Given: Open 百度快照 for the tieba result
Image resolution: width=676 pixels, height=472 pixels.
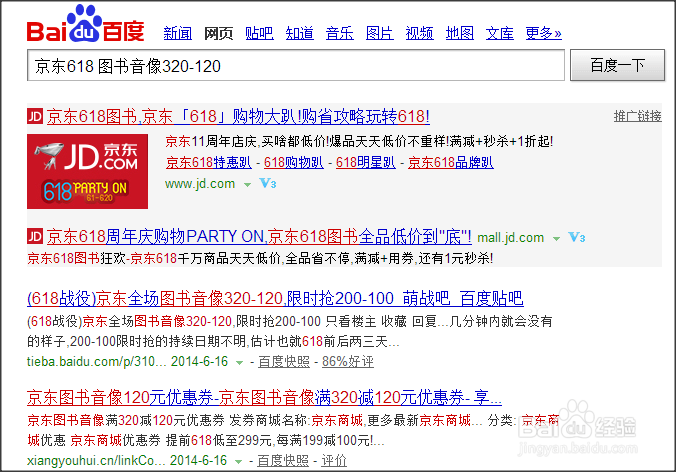Looking at the screenshot, I should pos(284,362).
